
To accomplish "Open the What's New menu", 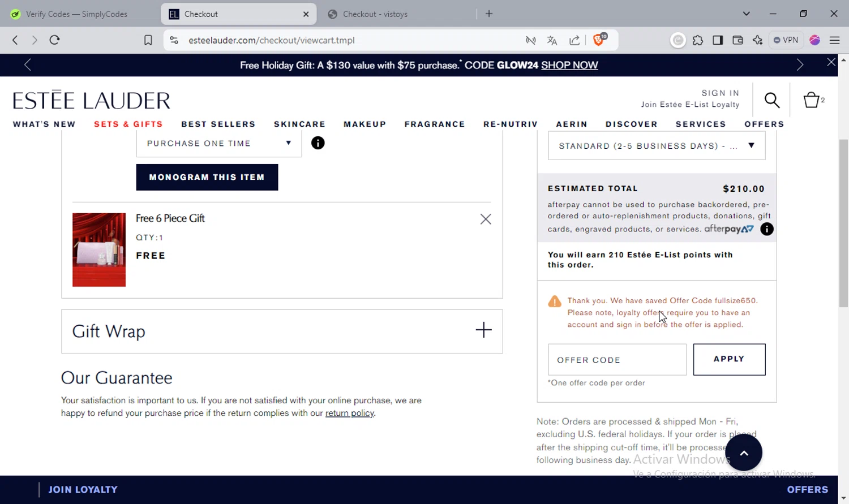I will pyautogui.click(x=44, y=124).
